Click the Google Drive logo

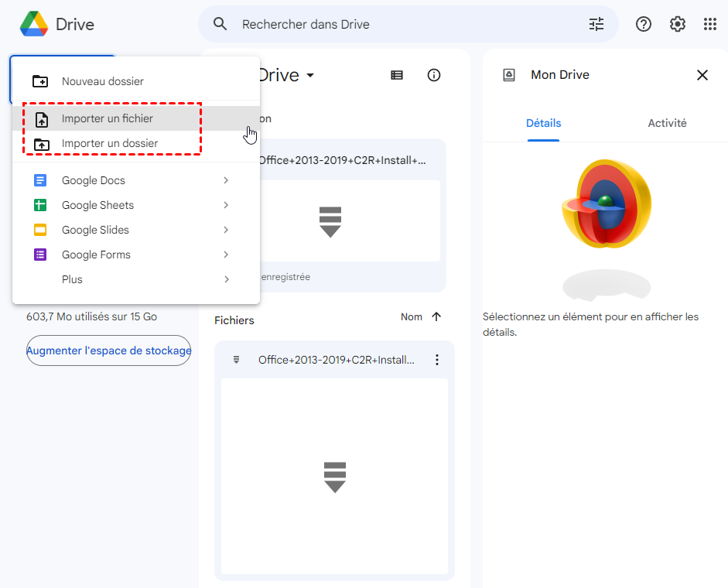[x=34, y=24]
